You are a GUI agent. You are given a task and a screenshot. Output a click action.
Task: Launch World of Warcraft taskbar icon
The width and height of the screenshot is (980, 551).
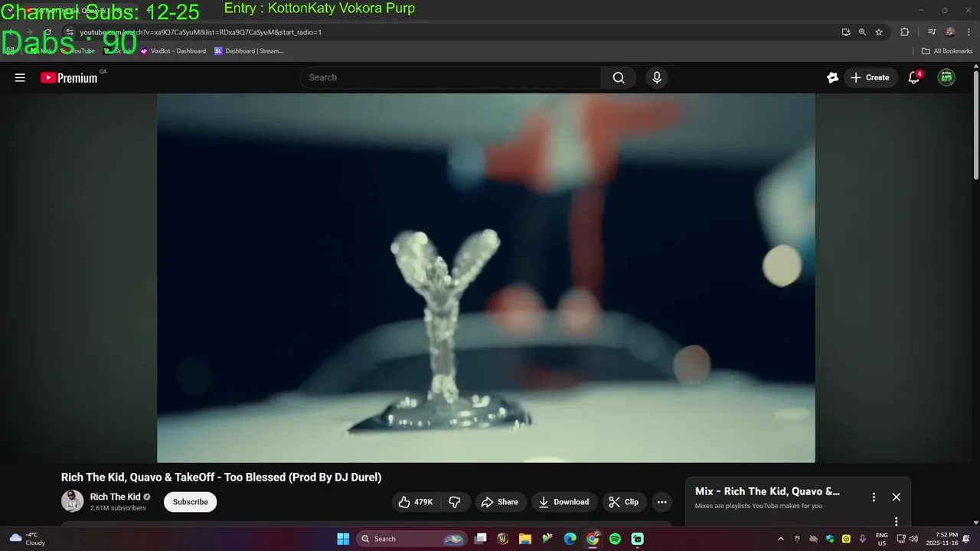(x=503, y=539)
